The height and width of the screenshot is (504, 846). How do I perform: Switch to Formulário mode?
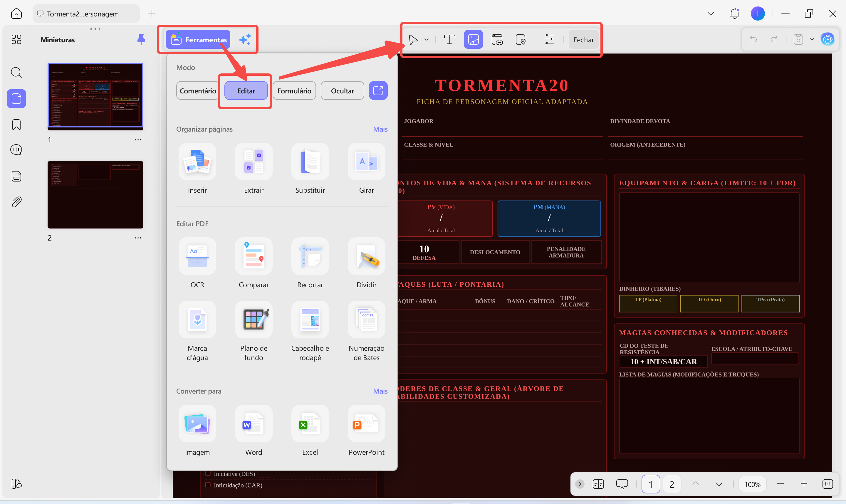click(294, 91)
